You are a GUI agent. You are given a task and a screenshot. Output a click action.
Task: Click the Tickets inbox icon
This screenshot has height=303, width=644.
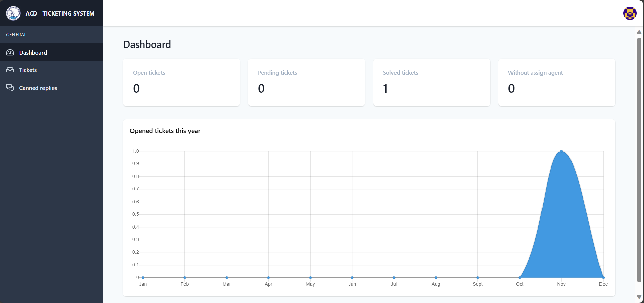[x=10, y=70]
